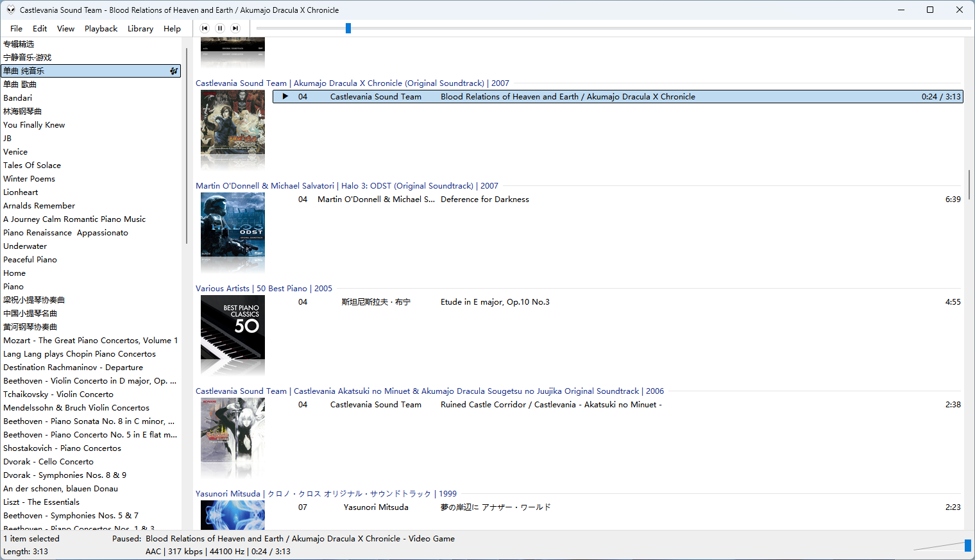Image resolution: width=975 pixels, height=560 pixels.
Task: Open the View menu
Action: click(65, 28)
